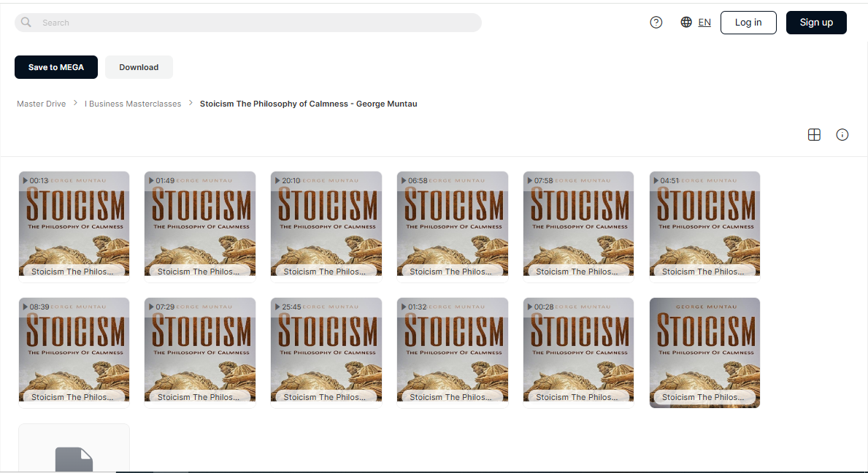Image resolution: width=868 pixels, height=473 pixels.
Task: Open the video thumbnail with duration 00:28
Action: coord(578,353)
